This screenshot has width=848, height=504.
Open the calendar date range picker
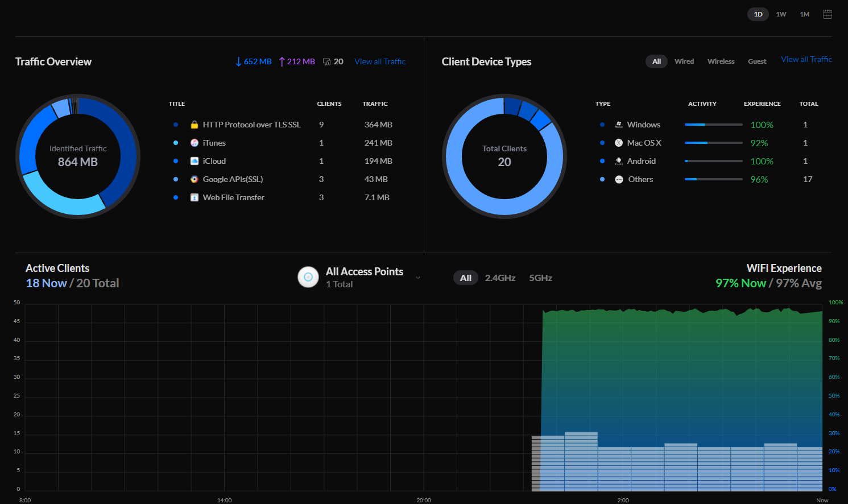(x=828, y=14)
